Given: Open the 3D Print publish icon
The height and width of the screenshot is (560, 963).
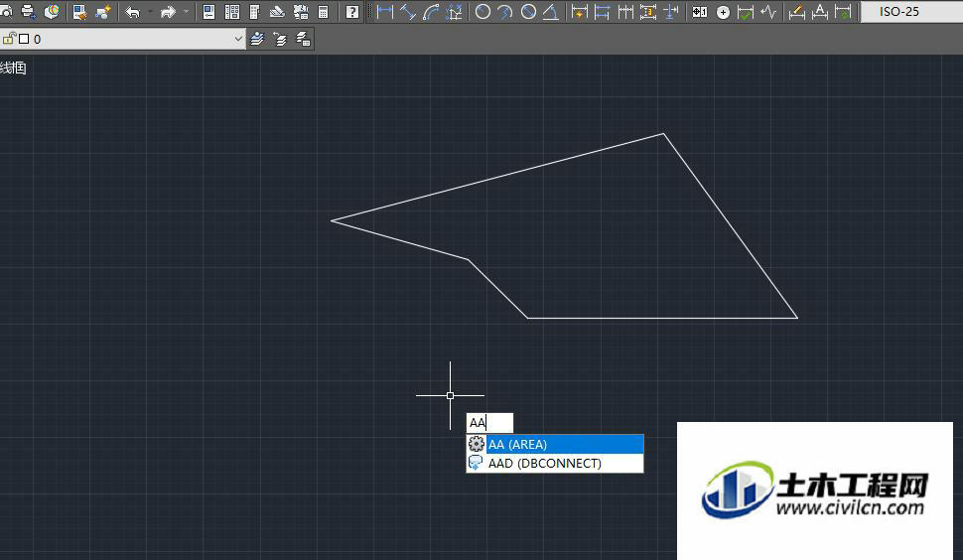Looking at the screenshot, I should coord(53,11).
